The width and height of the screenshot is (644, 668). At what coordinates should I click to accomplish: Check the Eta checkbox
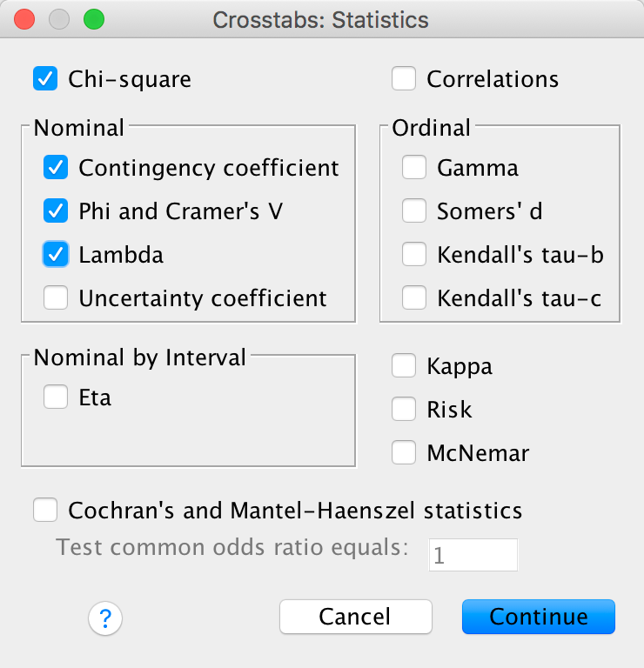tap(56, 397)
